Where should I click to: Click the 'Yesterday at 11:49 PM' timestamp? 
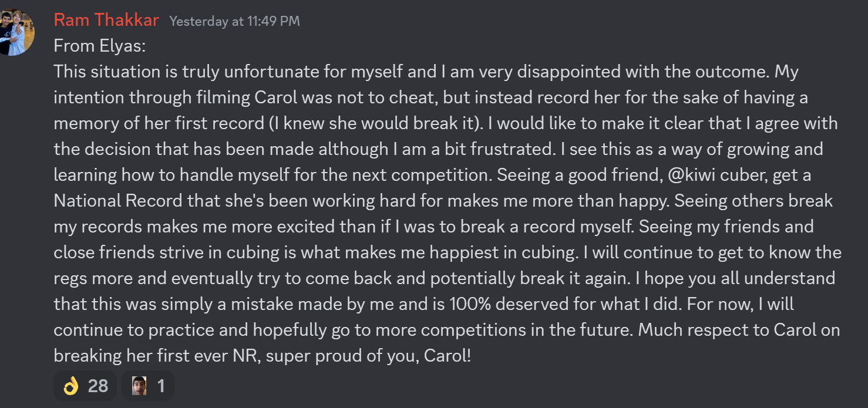tap(234, 21)
